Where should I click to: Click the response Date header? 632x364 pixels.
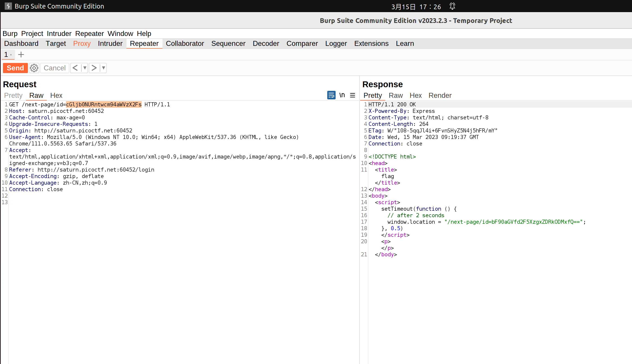pyautogui.click(x=424, y=137)
